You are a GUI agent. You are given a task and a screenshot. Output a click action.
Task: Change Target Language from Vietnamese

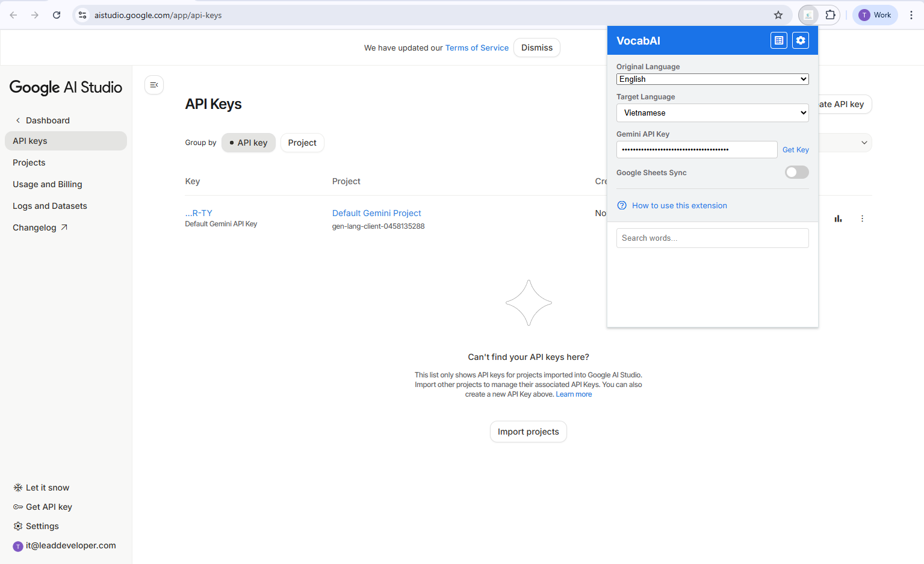[712, 113]
